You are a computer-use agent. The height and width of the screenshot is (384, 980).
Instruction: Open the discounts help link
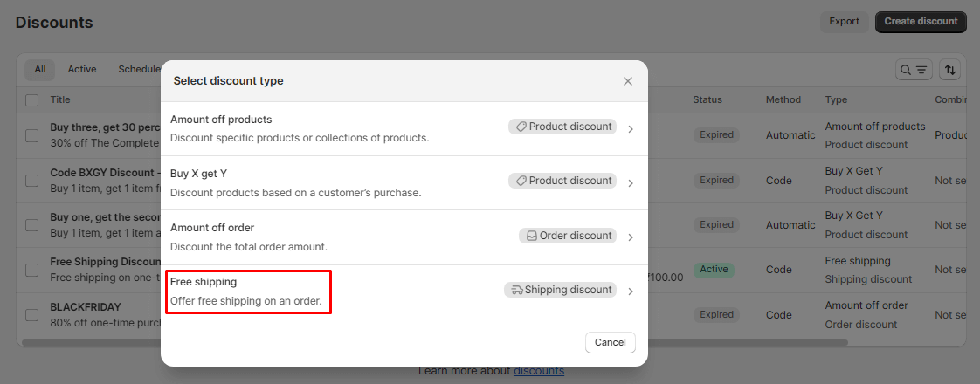pos(539,371)
